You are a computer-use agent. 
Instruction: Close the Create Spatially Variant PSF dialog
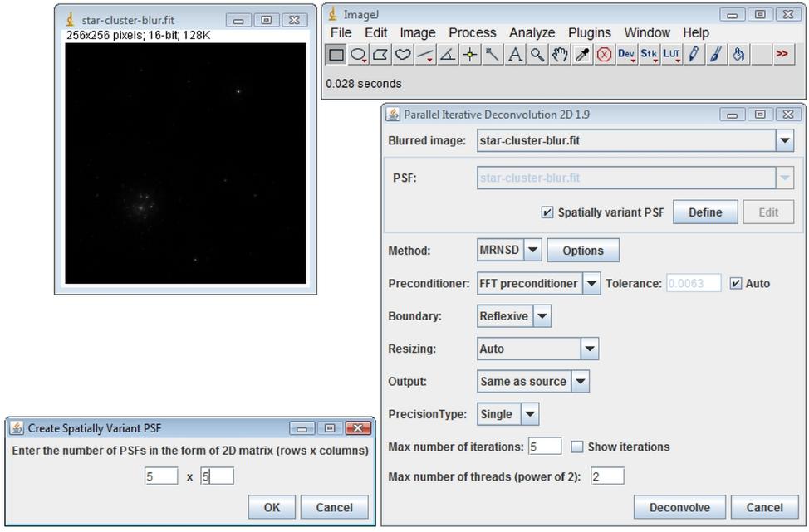pyautogui.click(x=358, y=428)
